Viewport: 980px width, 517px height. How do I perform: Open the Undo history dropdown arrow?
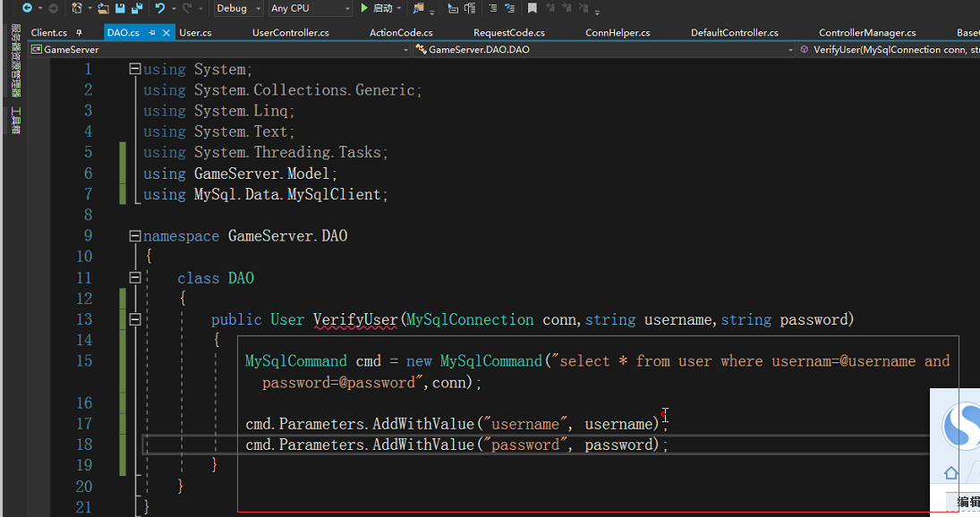click(173, 9)
